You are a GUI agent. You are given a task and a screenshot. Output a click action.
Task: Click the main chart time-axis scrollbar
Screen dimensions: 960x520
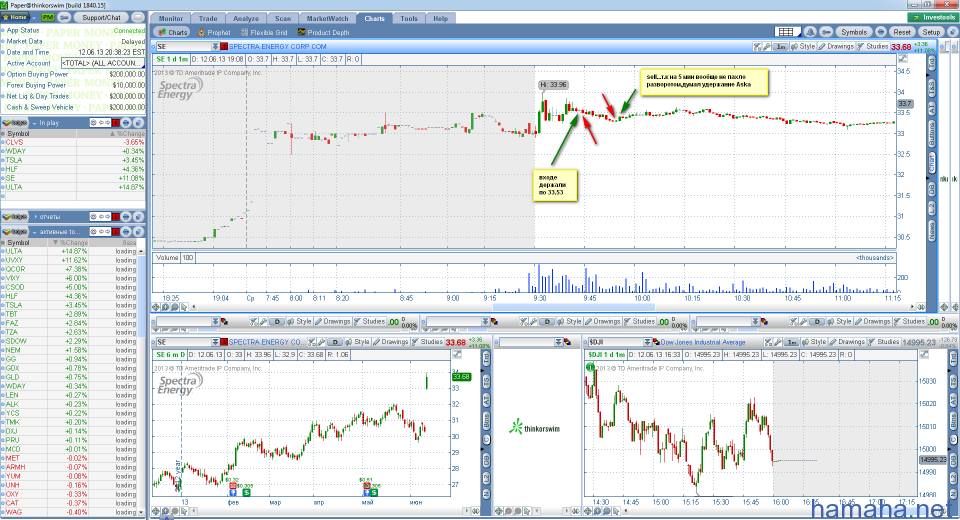click(574, 307)
